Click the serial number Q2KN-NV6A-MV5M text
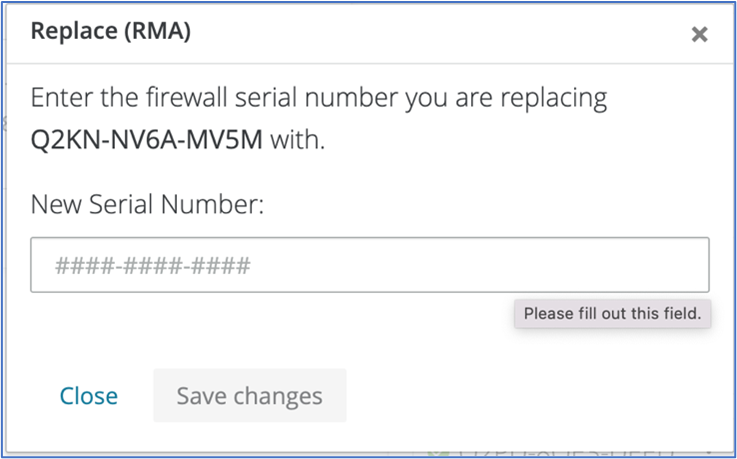This screenshot has width=737, height=459. pos(147,140)
